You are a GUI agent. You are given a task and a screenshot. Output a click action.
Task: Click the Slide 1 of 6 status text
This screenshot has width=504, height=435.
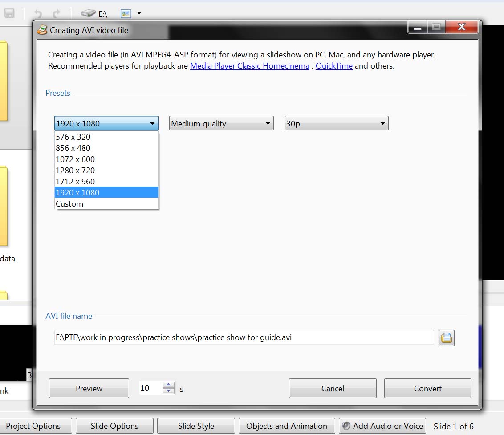pyautogui.click(x=454, y=427)
